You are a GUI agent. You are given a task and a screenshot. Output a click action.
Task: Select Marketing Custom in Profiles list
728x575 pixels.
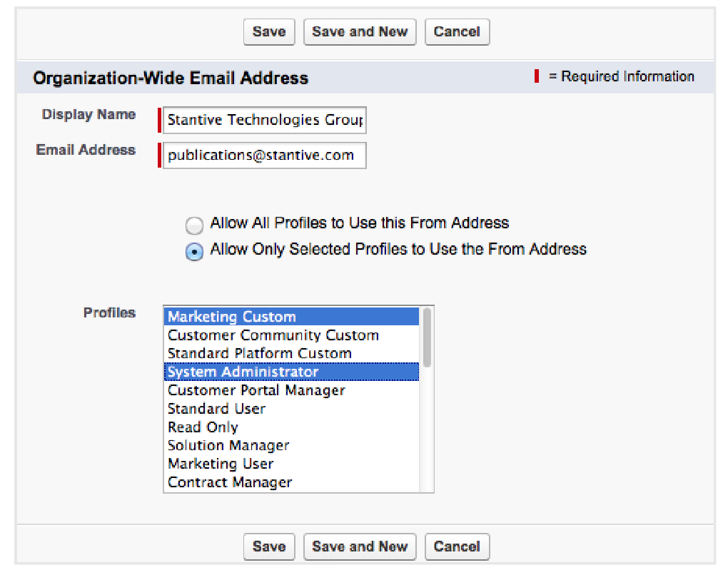pos(291,317)
